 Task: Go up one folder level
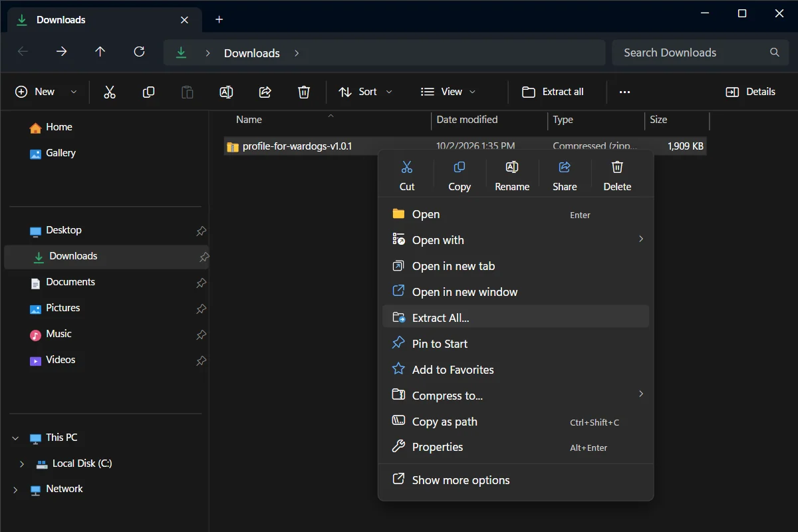click(100, 52)
